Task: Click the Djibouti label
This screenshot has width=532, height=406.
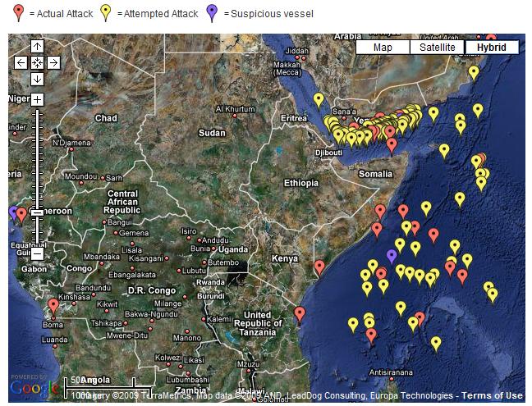Action: tap(328, 153)
